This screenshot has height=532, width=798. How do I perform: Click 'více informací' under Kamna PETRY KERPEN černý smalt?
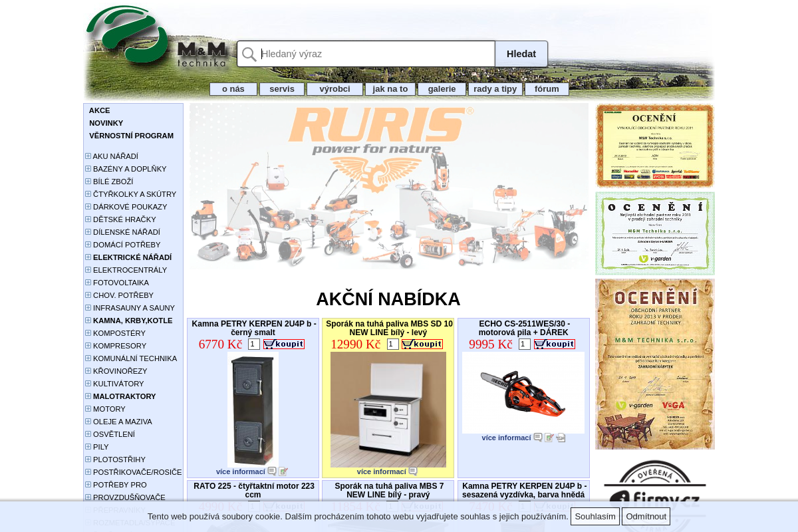[x=241, y=471]
